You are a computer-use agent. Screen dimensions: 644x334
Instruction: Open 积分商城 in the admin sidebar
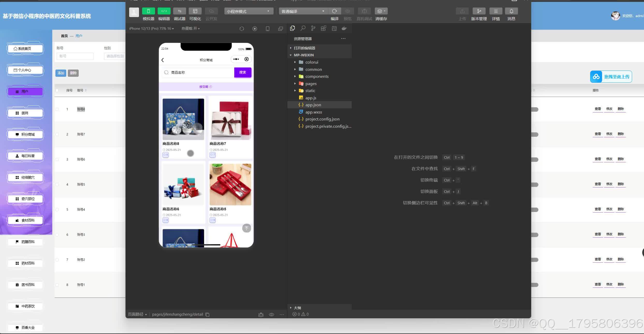pyautogui.click(x=25, y=134)
